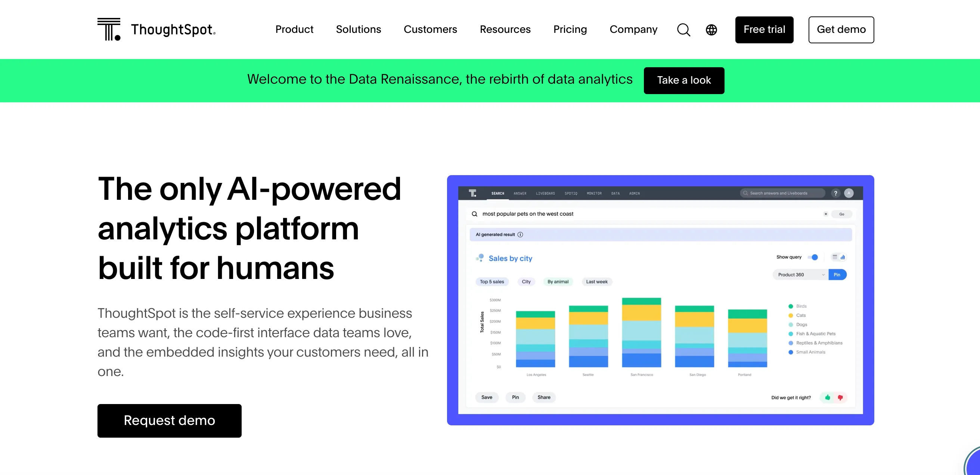Image resolution: width=980 pixels, height=475 pixels.
Task: Click the Get demo button
Action: [x=841, y=30]
